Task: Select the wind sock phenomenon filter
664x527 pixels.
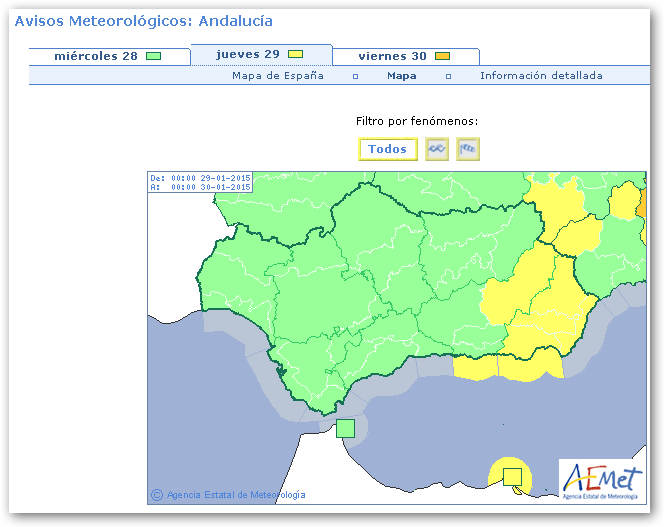Action: point(468,149)
